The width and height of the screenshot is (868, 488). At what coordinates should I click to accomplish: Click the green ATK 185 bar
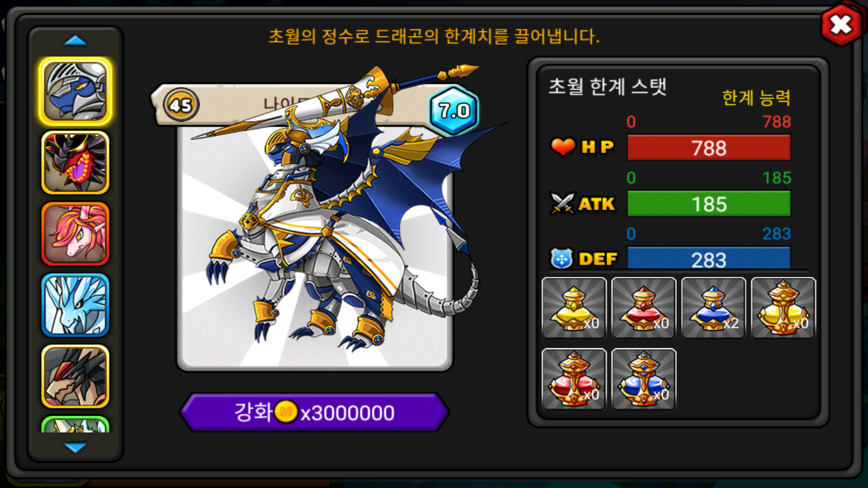pyautogui.click(x=709, y=204)
